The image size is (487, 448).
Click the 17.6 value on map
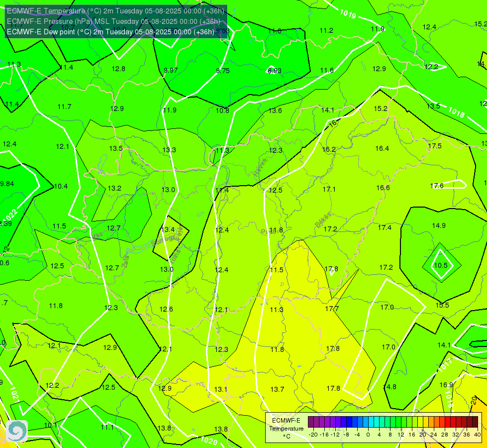[x=437, y=186]
